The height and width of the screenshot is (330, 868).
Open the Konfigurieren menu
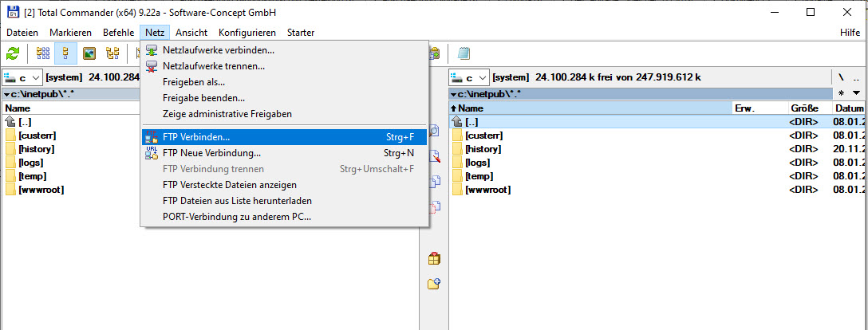pos(247,33)
